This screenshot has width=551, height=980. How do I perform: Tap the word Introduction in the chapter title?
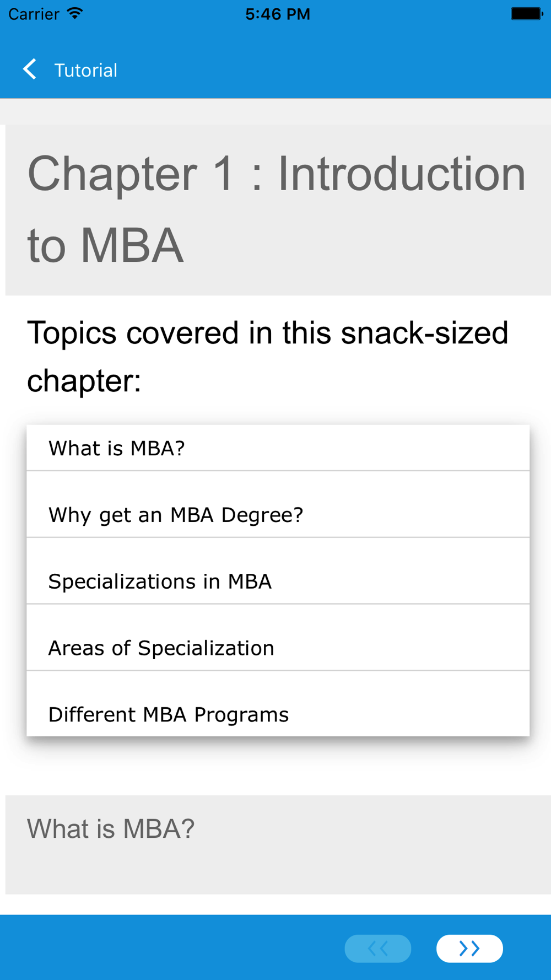[402, 174]
